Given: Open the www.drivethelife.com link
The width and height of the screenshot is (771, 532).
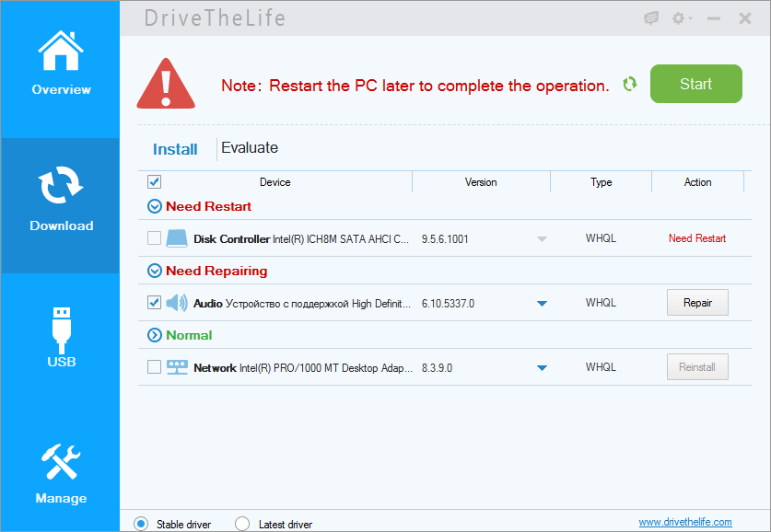Looking at the screenshot, I should [685, 522].
